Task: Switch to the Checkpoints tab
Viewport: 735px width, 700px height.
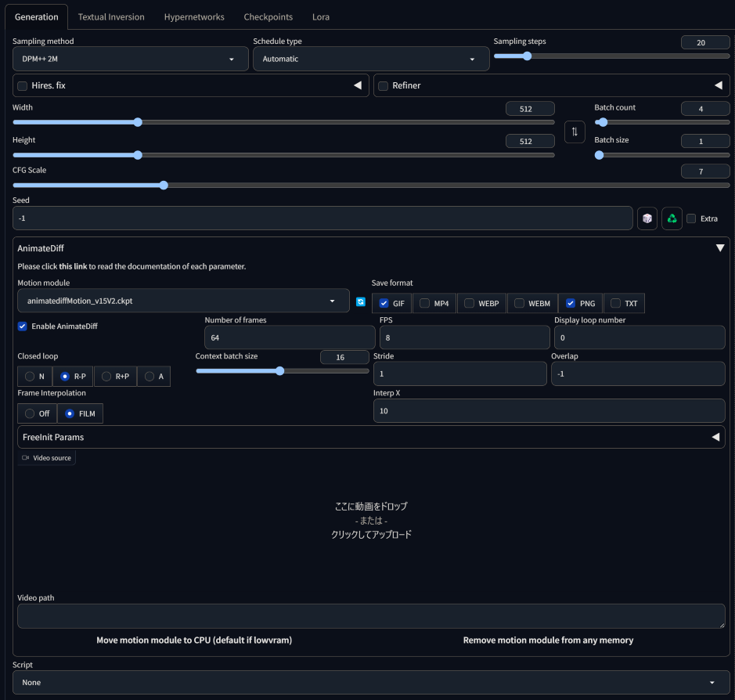Action: (268, 16)
